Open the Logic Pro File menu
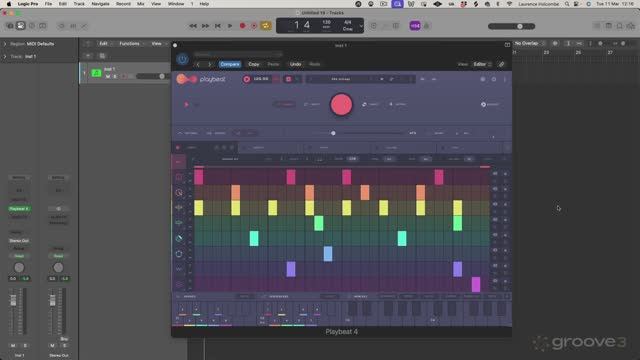Screen dimensions: 640x360 pos(48,4)
